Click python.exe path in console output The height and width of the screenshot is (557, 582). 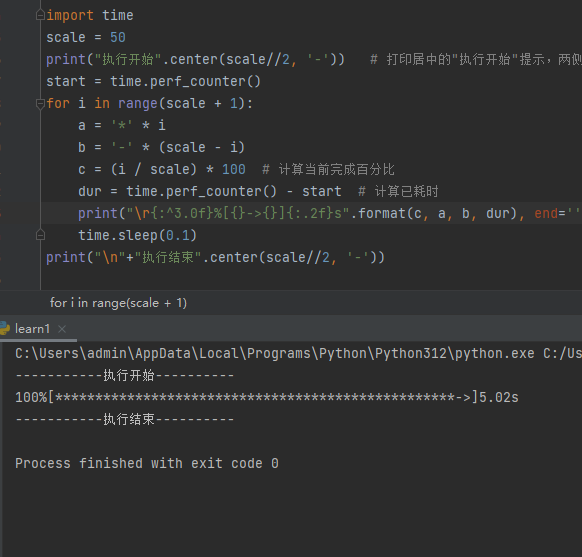tap(275, 354)
